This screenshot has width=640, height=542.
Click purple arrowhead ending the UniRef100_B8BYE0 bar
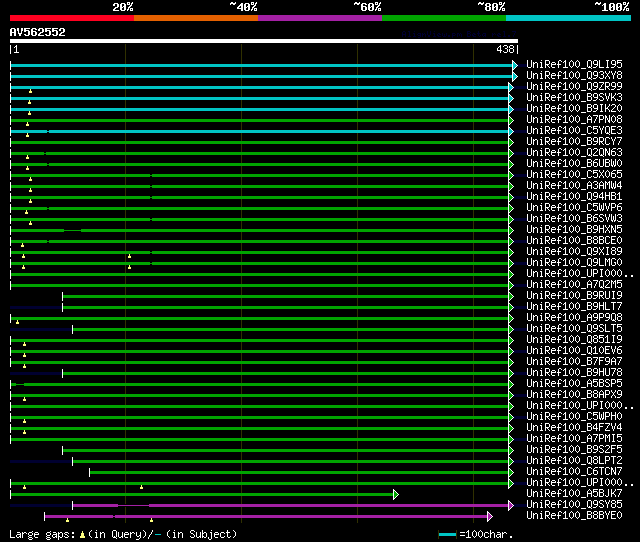coord(490,516)
